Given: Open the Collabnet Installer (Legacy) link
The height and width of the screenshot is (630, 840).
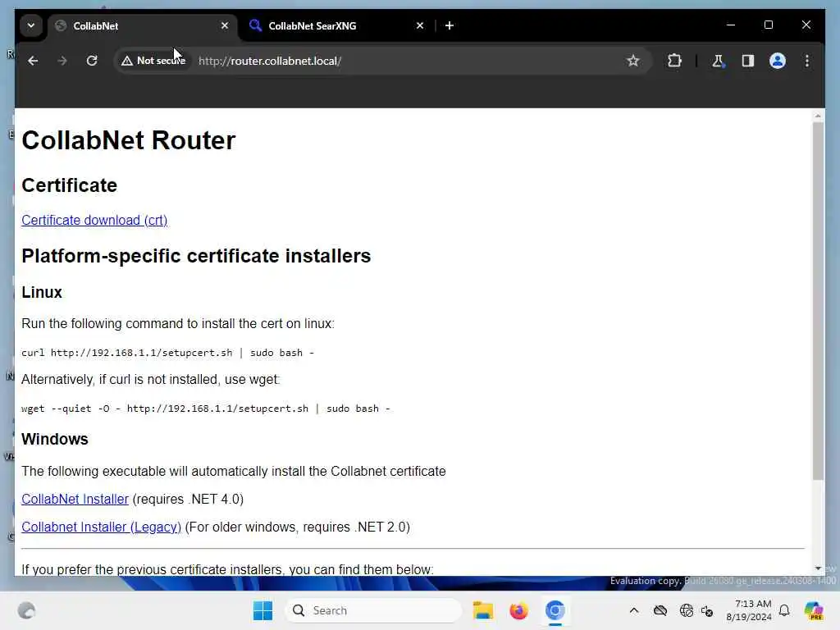Looking at the screenshot, I should pyautogui.click(x=101, y=527).
